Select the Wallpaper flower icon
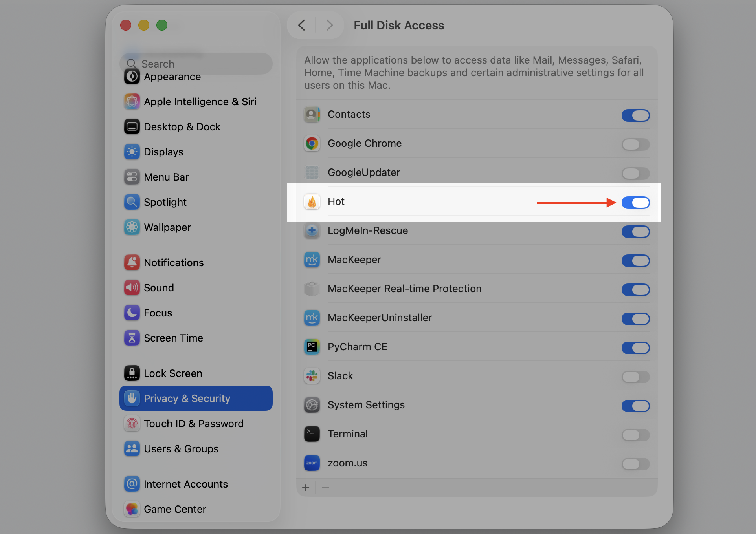 tap(132, 227)
